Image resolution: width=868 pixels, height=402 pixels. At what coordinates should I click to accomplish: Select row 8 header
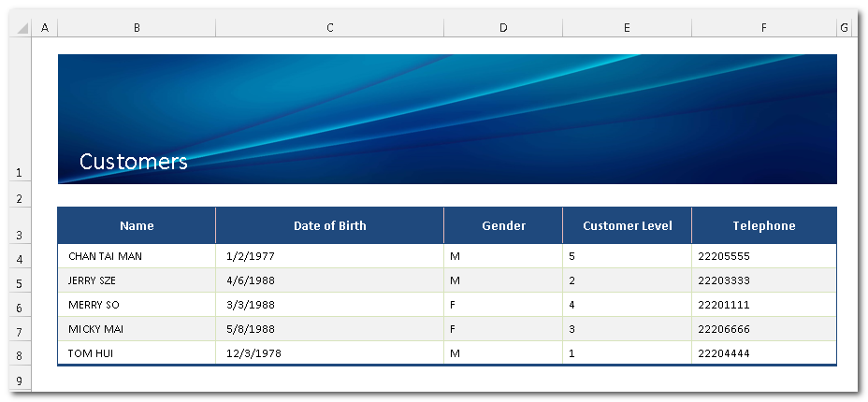coord(21,355)
